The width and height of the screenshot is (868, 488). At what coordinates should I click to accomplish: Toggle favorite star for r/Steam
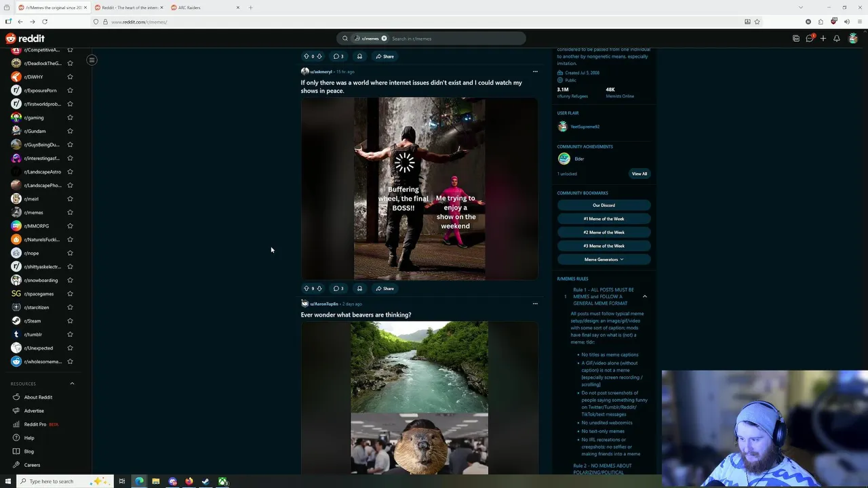(x=70, y=321)
